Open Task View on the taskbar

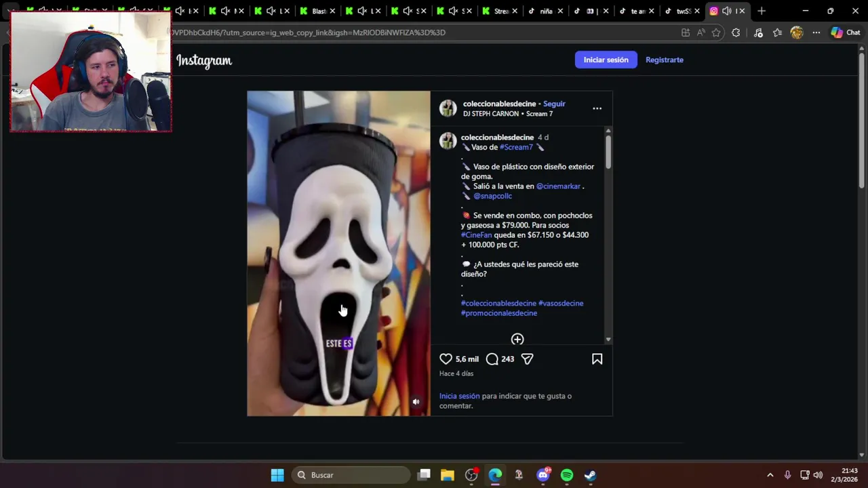[x=424, y=475]
